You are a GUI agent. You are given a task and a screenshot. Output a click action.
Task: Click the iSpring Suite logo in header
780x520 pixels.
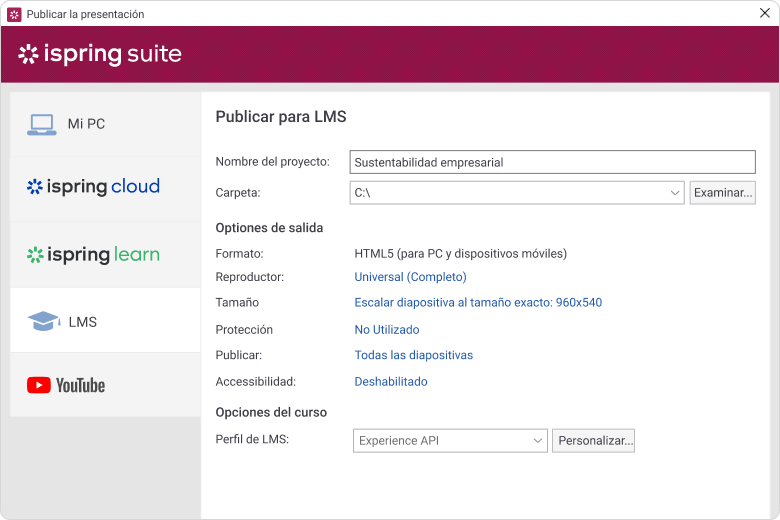[x=100, y=54]
